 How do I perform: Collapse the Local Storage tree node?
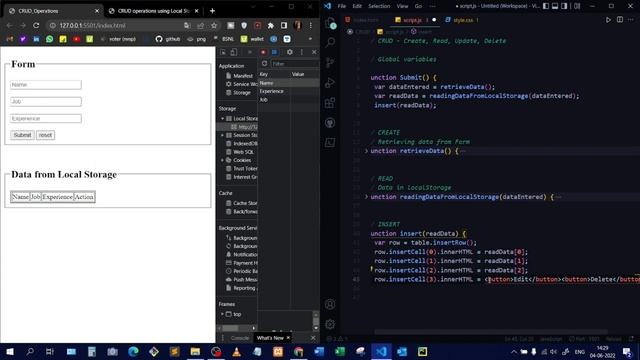(x=222, y=118)
